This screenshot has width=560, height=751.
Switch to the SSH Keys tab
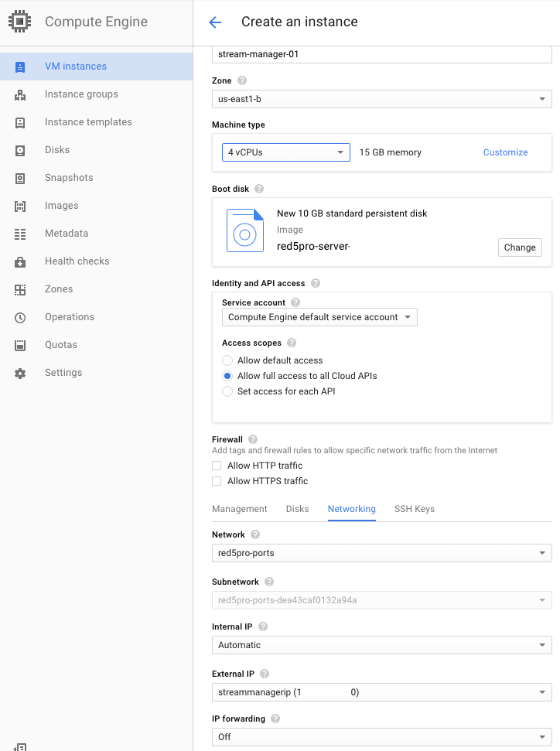click(415, 509)
